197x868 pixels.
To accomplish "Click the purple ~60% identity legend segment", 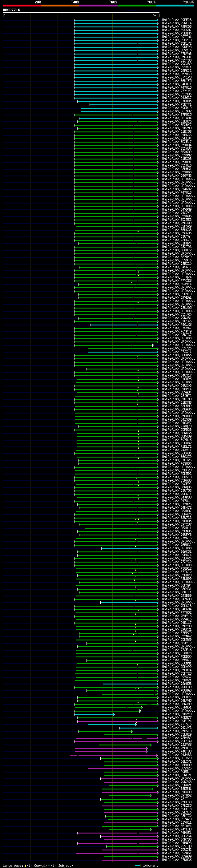I will click(99, 6).
